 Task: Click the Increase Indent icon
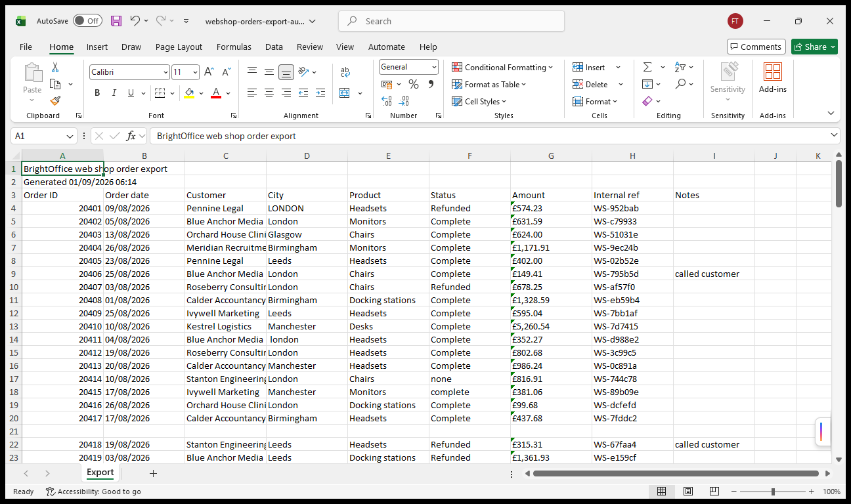(320, 93)
